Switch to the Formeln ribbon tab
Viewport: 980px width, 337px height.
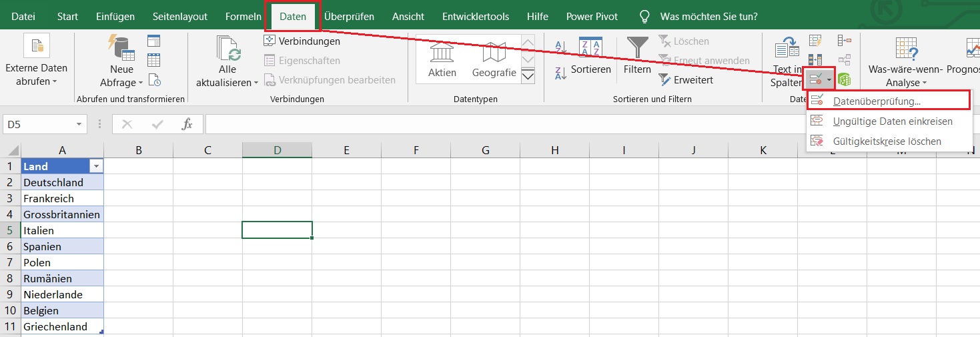[x=243, y=16]
